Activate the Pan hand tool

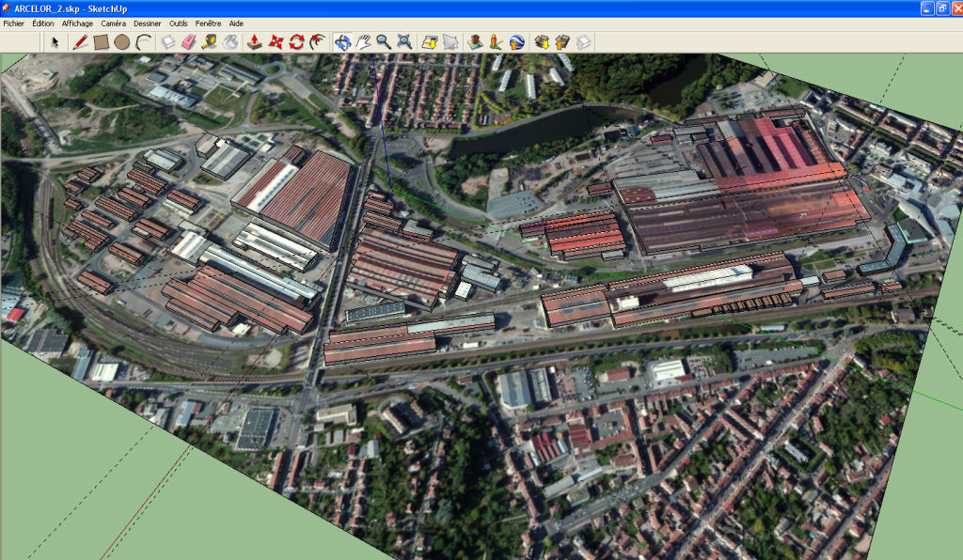pyautogui.click(x=363, y=41)
